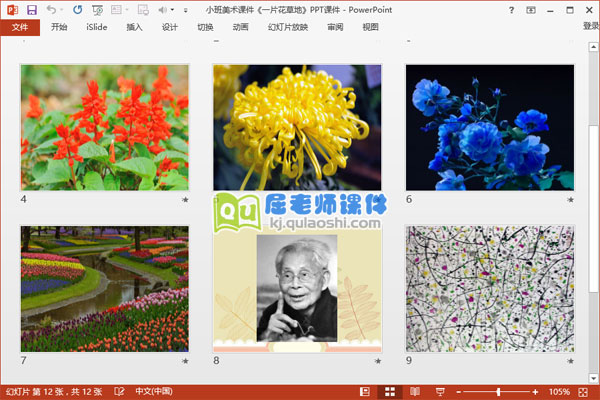
Task: Open Ribbon Display Options icon
Action: tap(531, 10)
